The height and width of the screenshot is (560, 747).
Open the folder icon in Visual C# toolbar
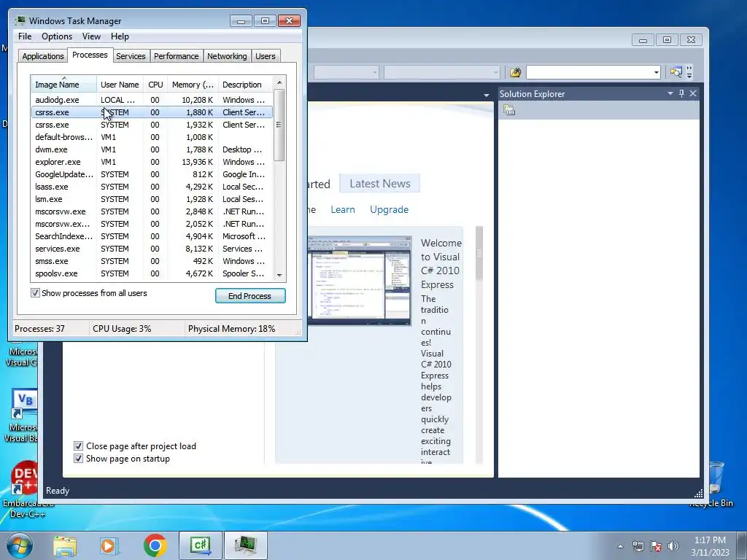[x=515, y=72]
